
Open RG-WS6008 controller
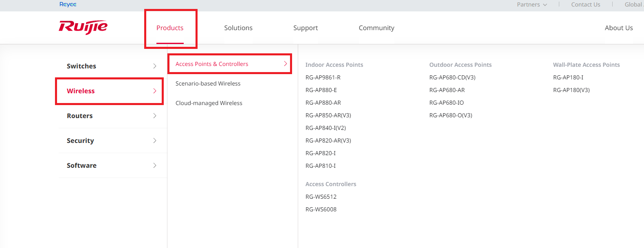(321, 209)
